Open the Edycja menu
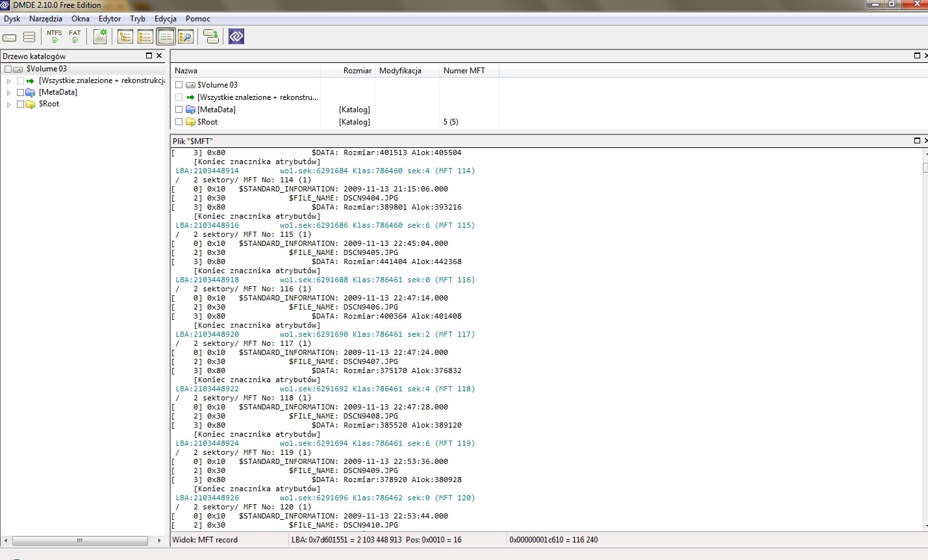Image resolution: width=928 pixels, height=560 pixels. point(166,19)
